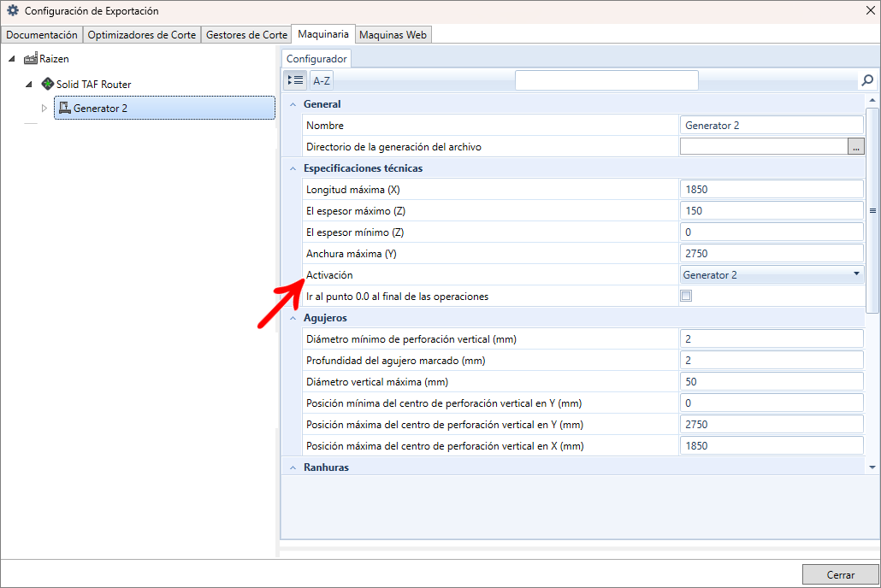Open the Maquinas Web tab
Screen dimensions: 881x588
point(393,35)
